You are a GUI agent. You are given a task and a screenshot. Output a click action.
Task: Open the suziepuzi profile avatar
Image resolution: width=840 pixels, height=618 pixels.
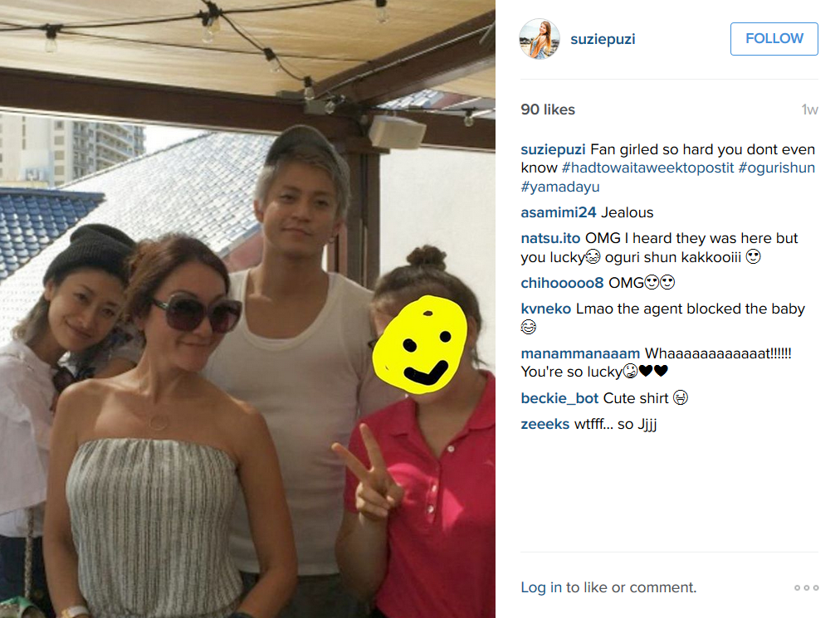click(x=539, y=38)
